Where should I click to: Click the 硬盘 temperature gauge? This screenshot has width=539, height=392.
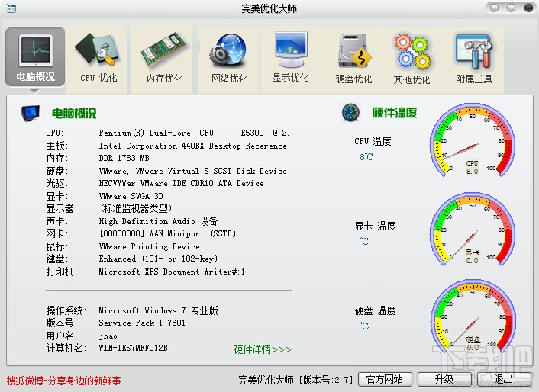coord(473,316)
